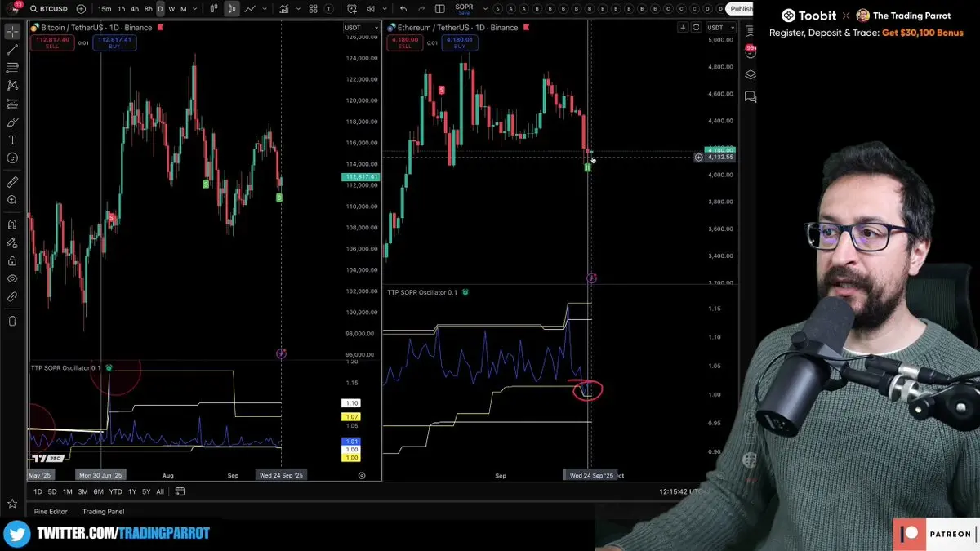Click the Ethereum chart SELL price button
980x551 pixels.
pyautogui.click(x=404, y=42)
